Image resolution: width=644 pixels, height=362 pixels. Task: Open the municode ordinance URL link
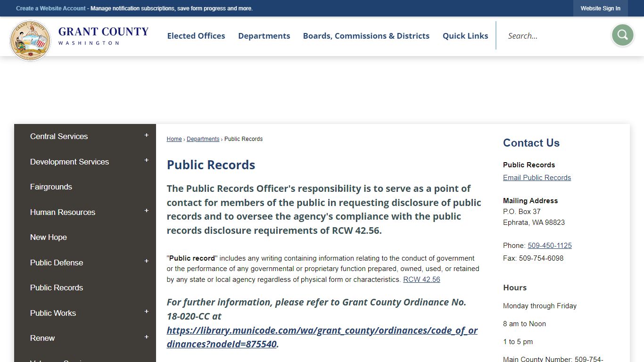(322, 337)
